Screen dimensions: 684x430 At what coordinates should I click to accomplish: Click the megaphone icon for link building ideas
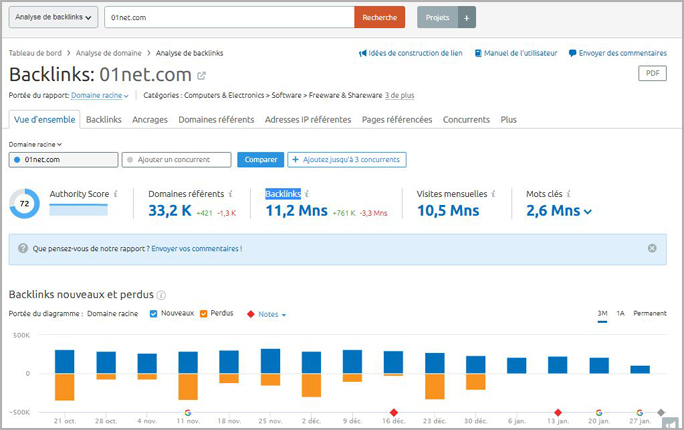click(363, 53)
